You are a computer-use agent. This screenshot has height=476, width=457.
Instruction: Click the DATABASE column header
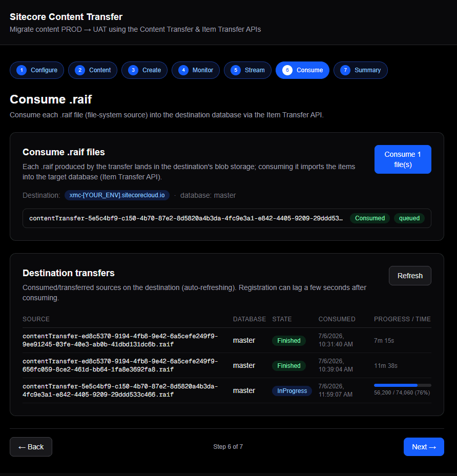click(250, 319)
